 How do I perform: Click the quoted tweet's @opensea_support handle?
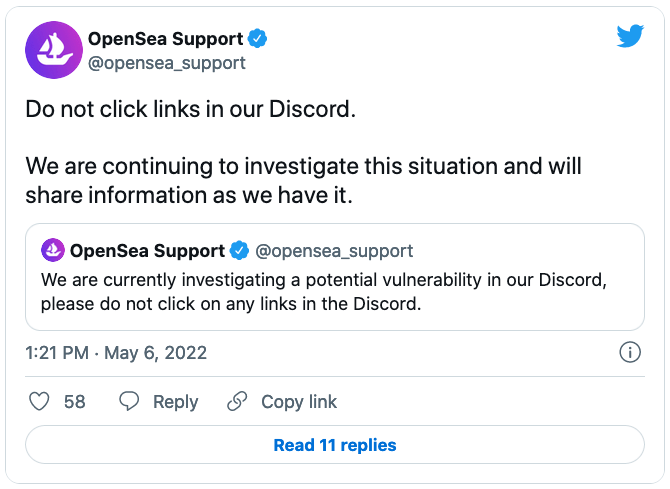pos(334,251)
